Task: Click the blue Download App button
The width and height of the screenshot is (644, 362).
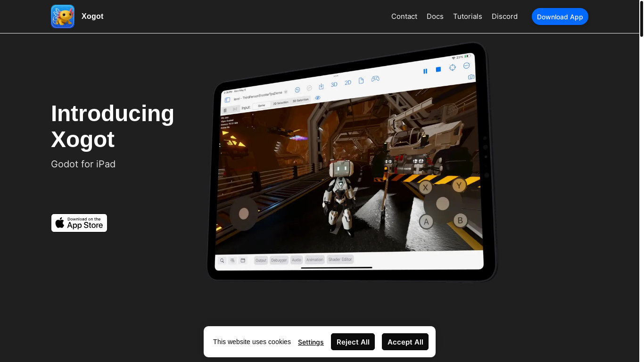Action: pos(560,16)
